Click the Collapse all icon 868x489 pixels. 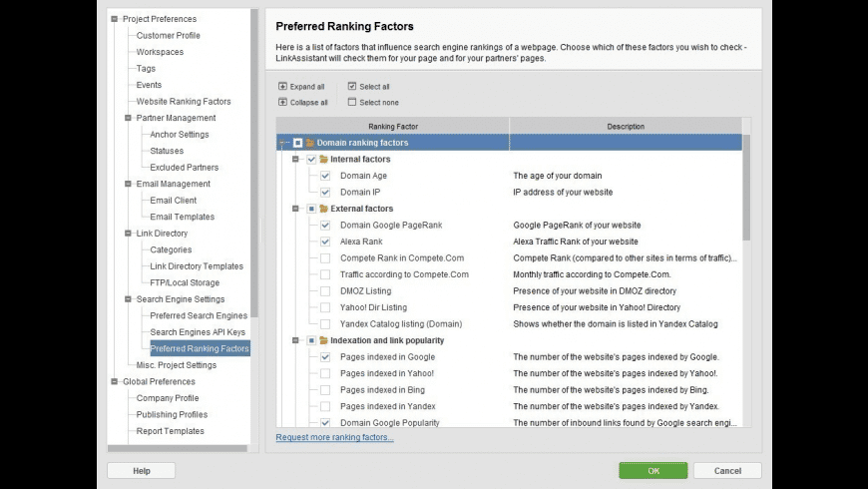coord(283,102)
